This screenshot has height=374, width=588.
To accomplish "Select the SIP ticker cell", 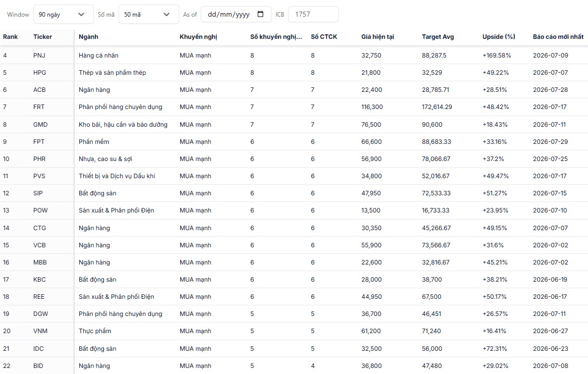I will point(38,194).
